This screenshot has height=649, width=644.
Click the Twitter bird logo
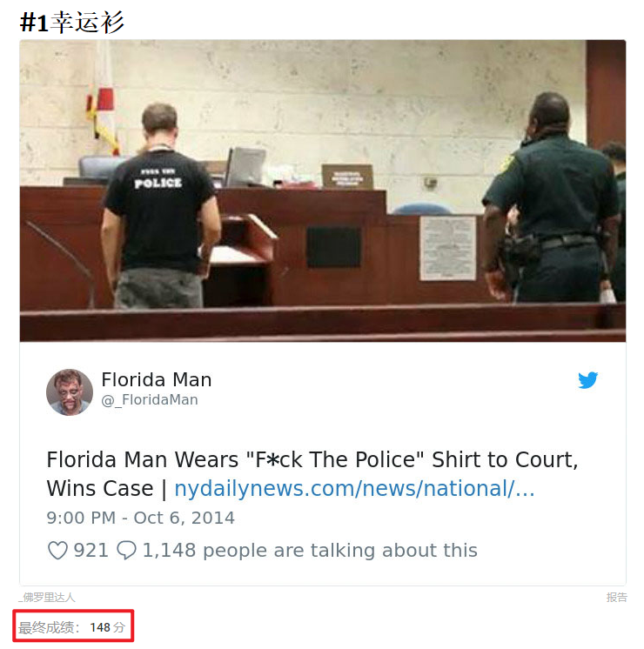pos(588,380)
